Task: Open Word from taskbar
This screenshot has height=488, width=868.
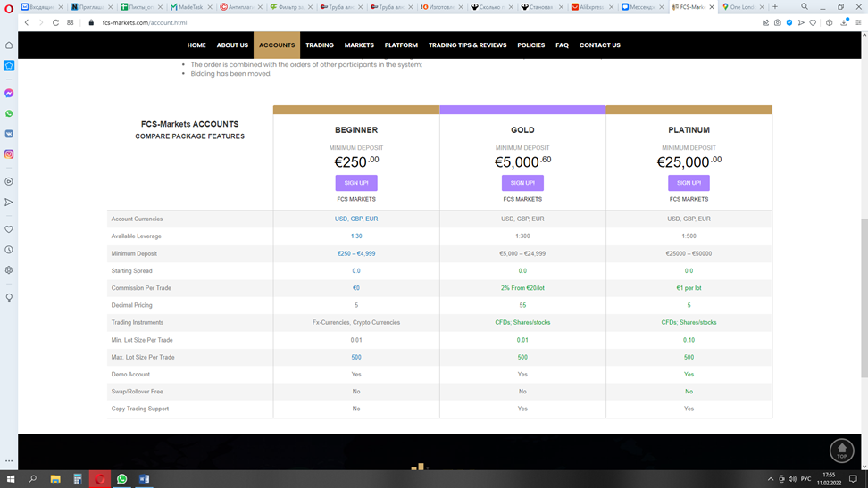Action: [x=144, y=478]
